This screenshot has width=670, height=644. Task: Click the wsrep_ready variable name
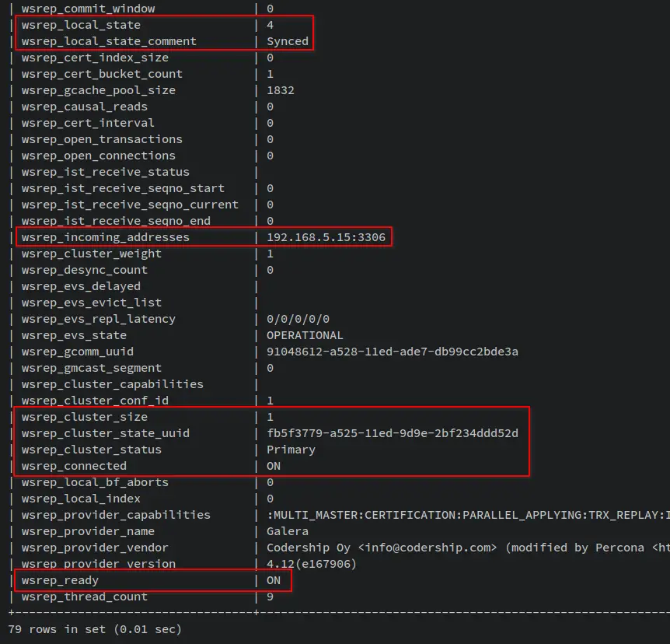[x=60, y=580]
